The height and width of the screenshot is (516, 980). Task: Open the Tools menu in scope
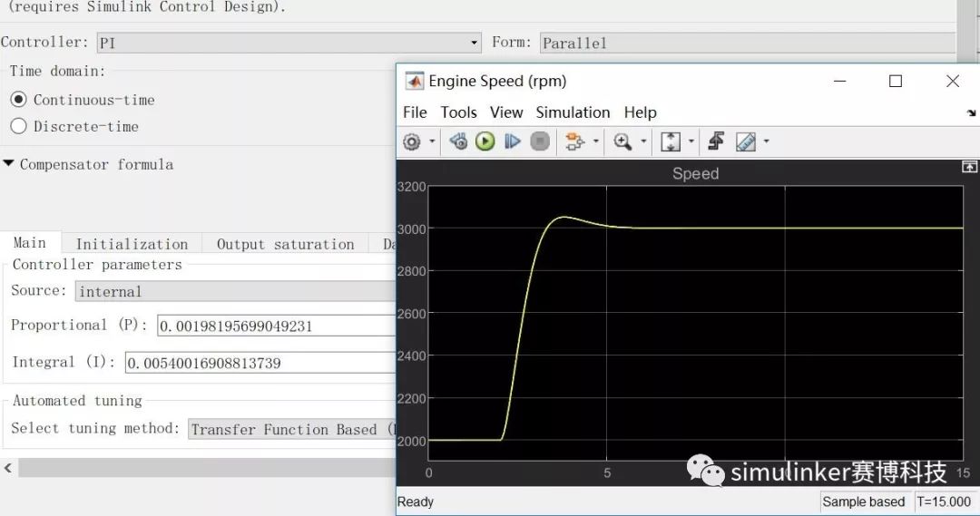point(458,112)
